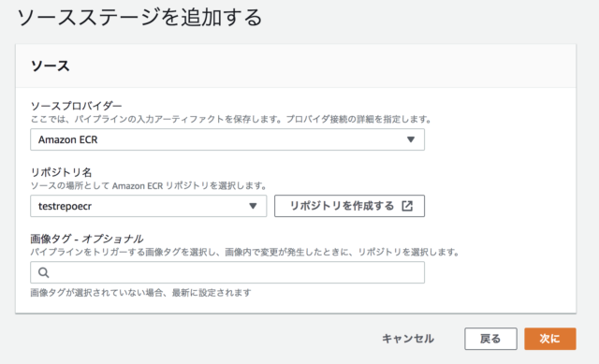The height and width of the screenshot is (364, 599).
Task: Go back with the 戻る button
Action: (x=490, y=339)
